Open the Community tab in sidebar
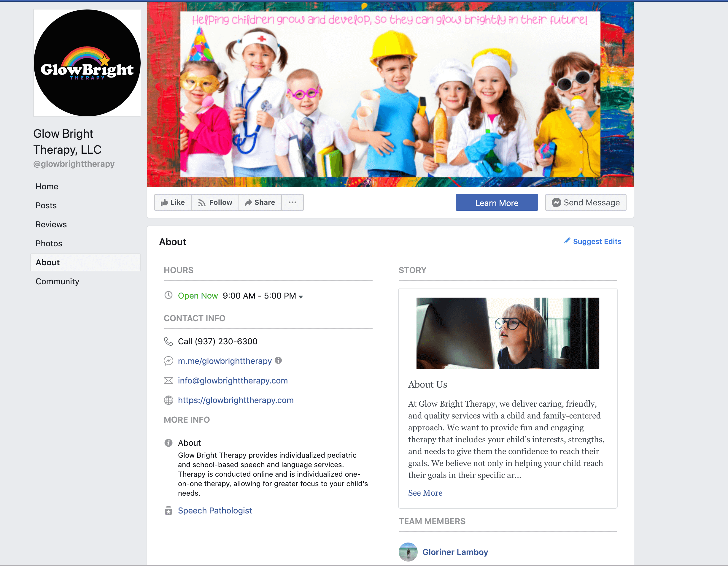 point(57,281)
